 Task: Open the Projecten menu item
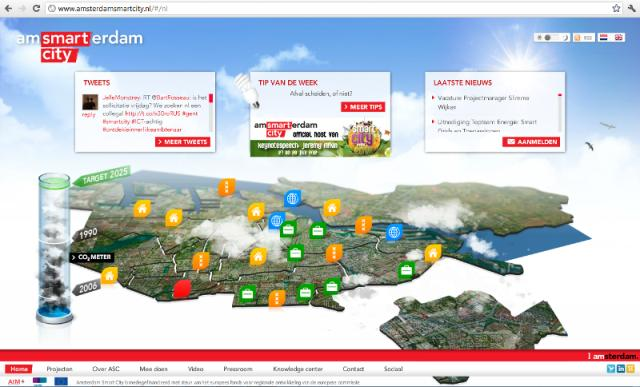[x=59, y=369]
